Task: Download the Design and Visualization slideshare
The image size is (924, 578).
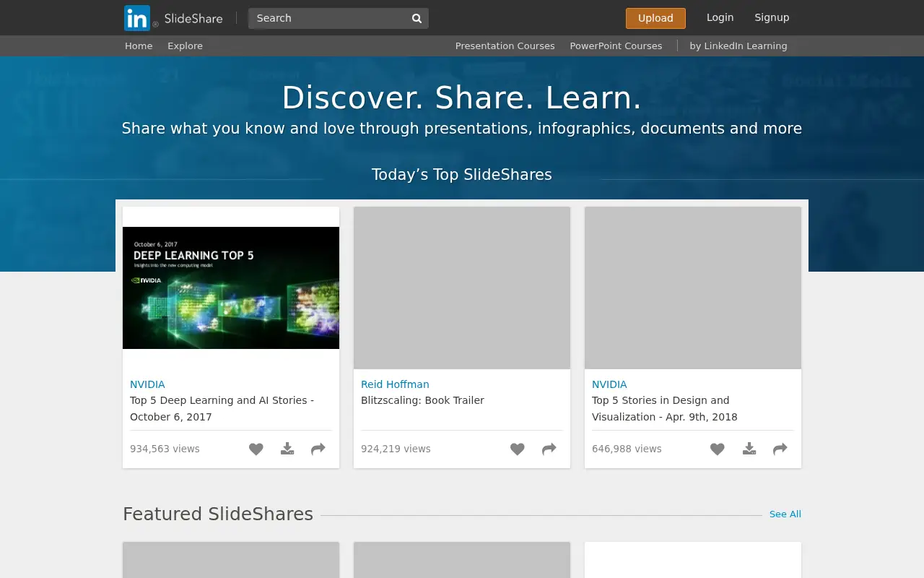Action: click(749, 449)
